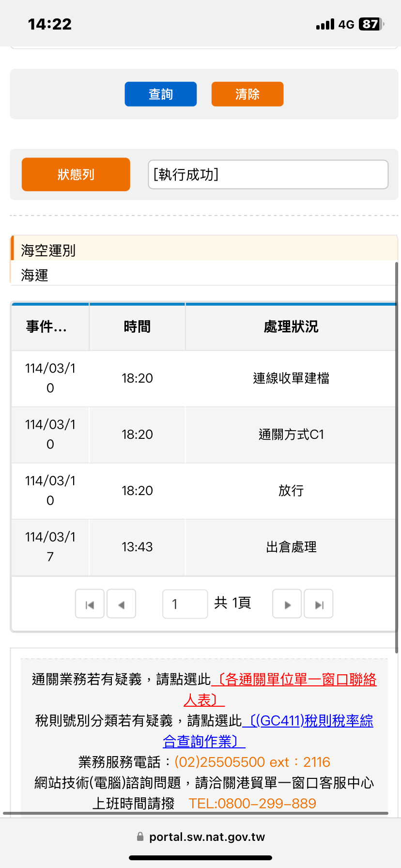Tap the battery level icon

(371, 24)
